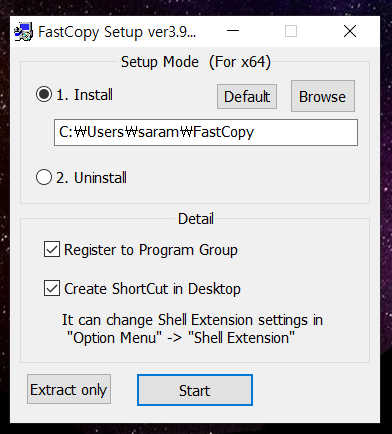Start the installation with Start button
This screenshot has width=392, height=434.
click(195, 390)
